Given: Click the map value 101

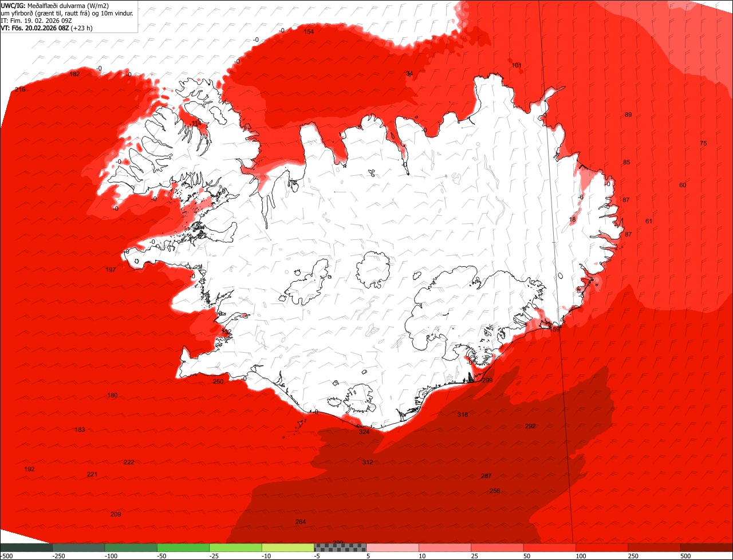Looking at the screenshot, I should (x=517, y=66).
